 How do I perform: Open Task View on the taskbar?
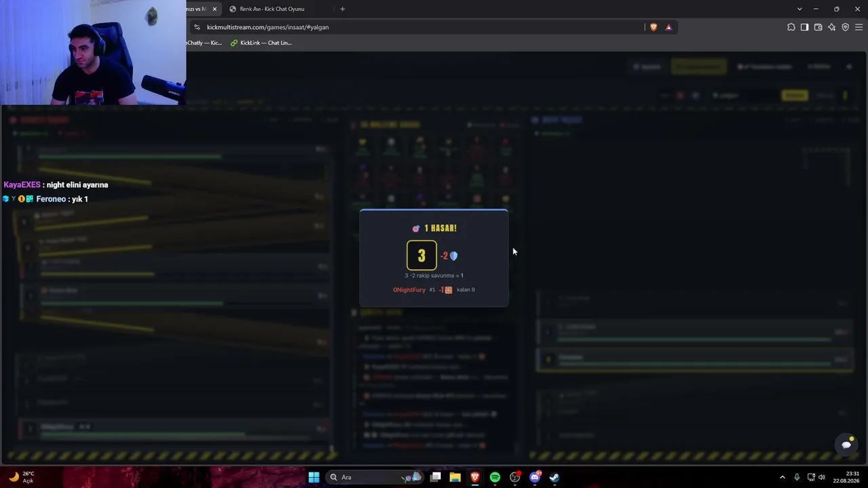point(436,477)
